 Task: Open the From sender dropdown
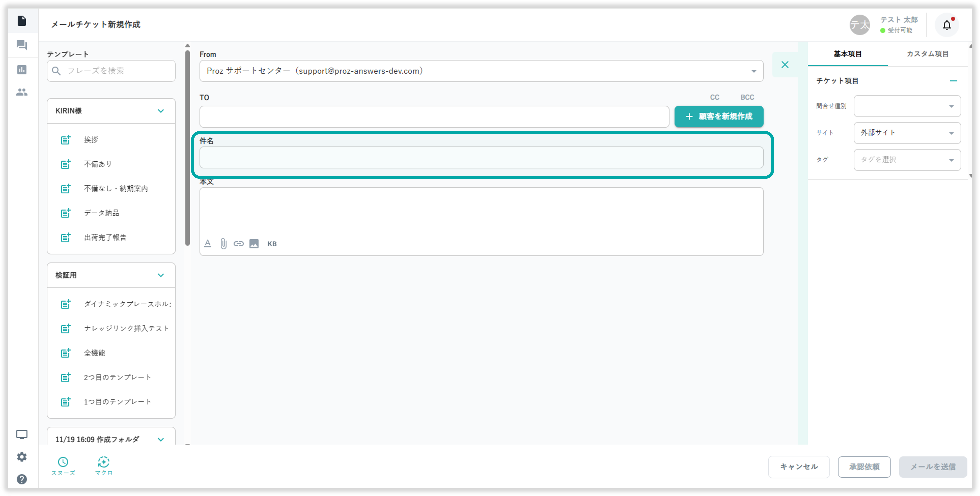tap(481, 71)
